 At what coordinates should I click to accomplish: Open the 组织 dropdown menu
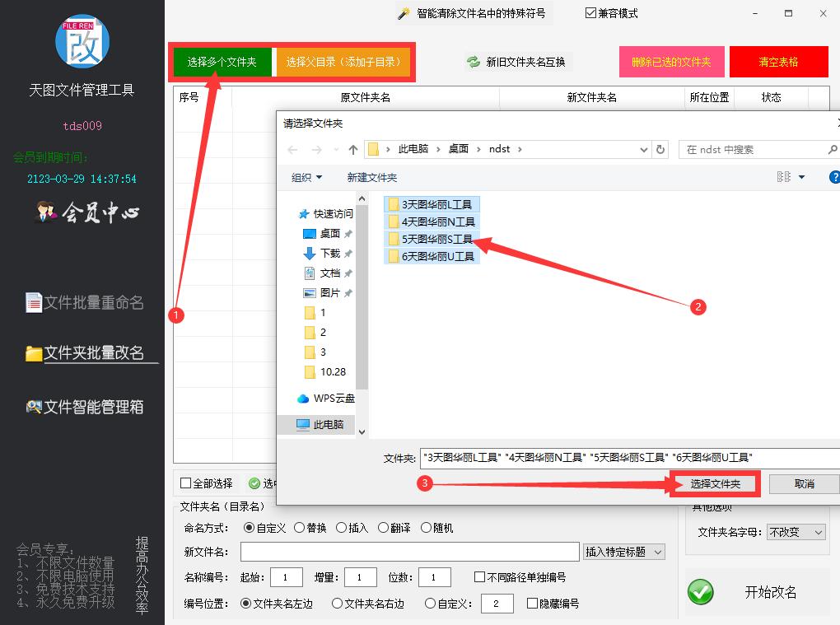[307, 177]
